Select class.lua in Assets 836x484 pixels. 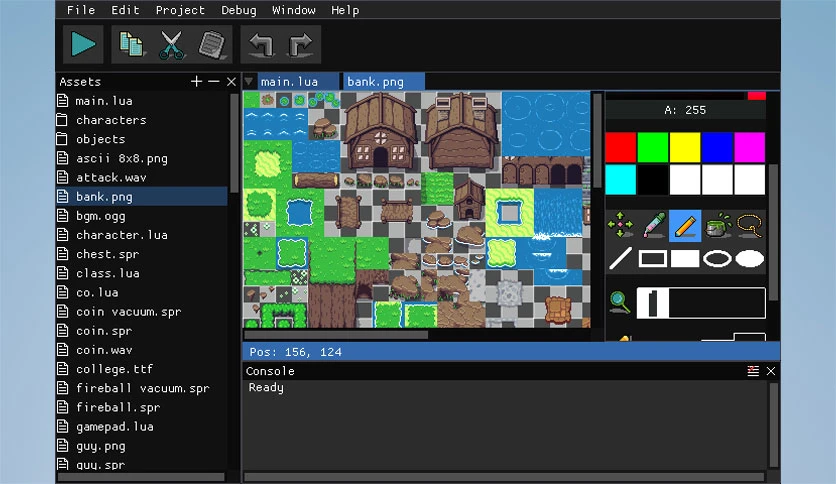[142, 273]
